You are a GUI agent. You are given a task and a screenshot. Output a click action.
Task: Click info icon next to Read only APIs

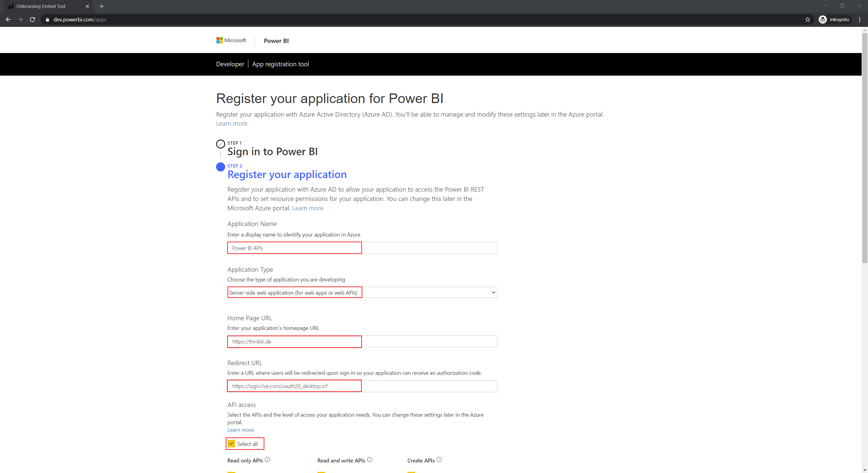(267, 459)
